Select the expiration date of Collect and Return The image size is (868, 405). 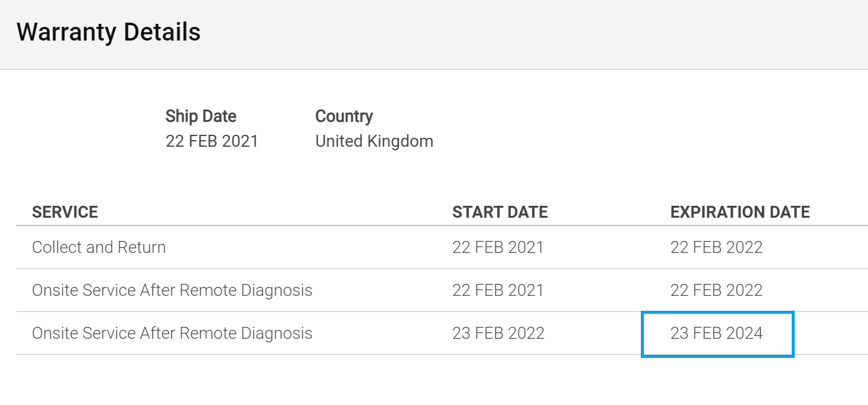tap(716, 248)
